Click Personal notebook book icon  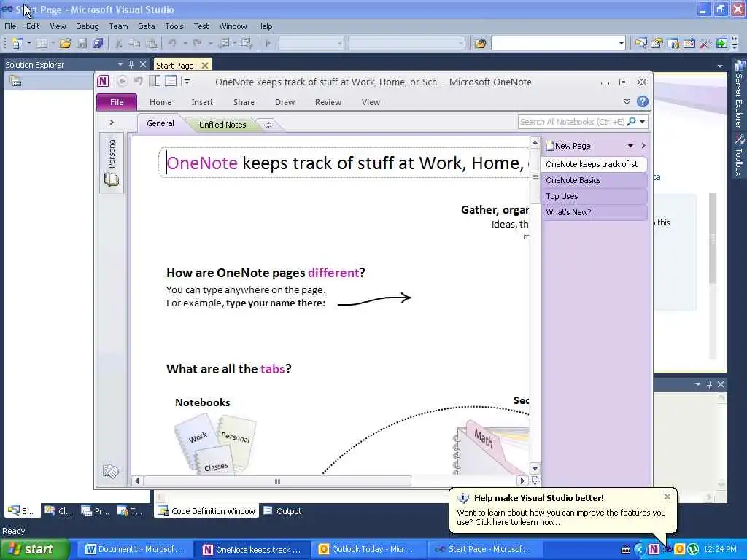112,179
